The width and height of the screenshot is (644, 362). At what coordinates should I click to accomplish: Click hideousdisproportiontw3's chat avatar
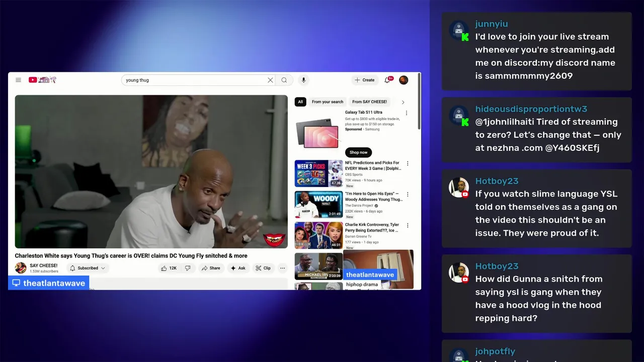[459, 116]
